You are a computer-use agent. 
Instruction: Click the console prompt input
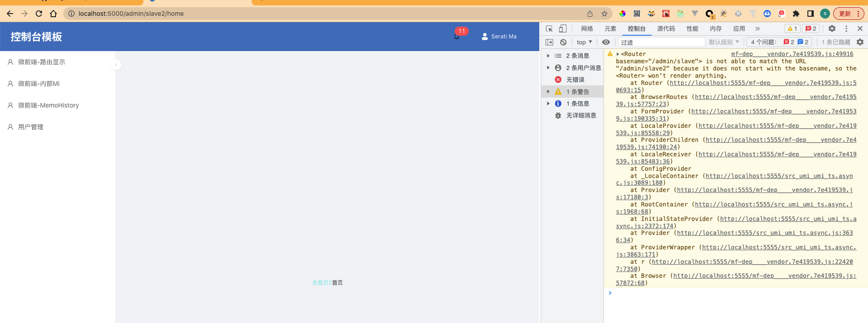coord(739,293)
